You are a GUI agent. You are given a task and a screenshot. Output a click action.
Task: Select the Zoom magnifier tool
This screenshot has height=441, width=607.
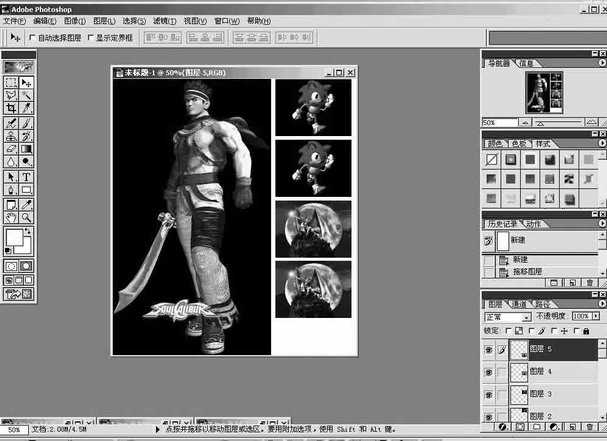coord(27,216)
